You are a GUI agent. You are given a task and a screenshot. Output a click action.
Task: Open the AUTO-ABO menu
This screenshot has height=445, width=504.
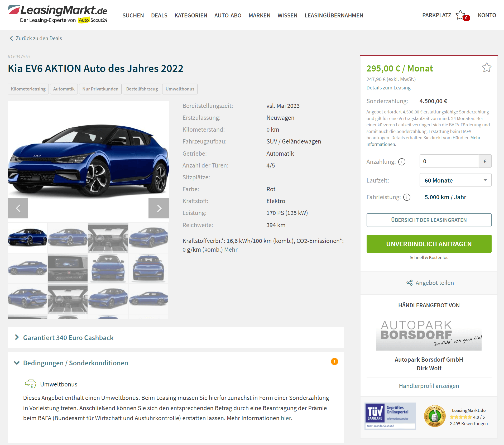click(228, 16)
